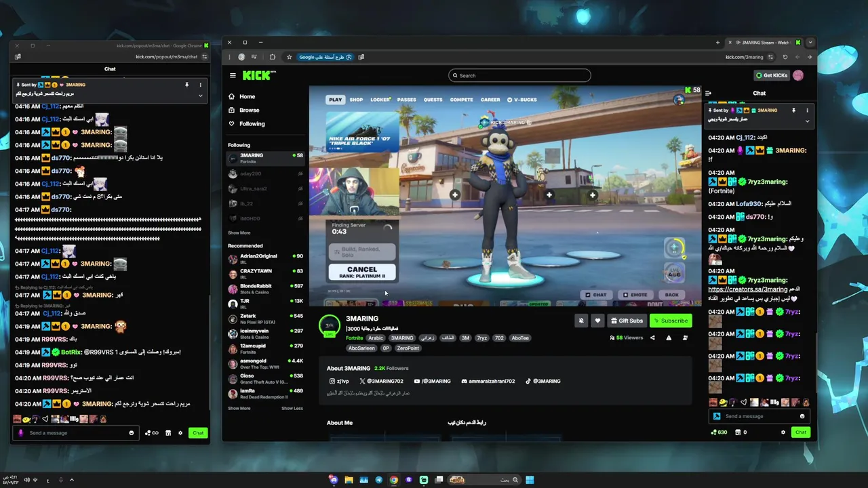Click the volume icon in system tray

[27, 480]
